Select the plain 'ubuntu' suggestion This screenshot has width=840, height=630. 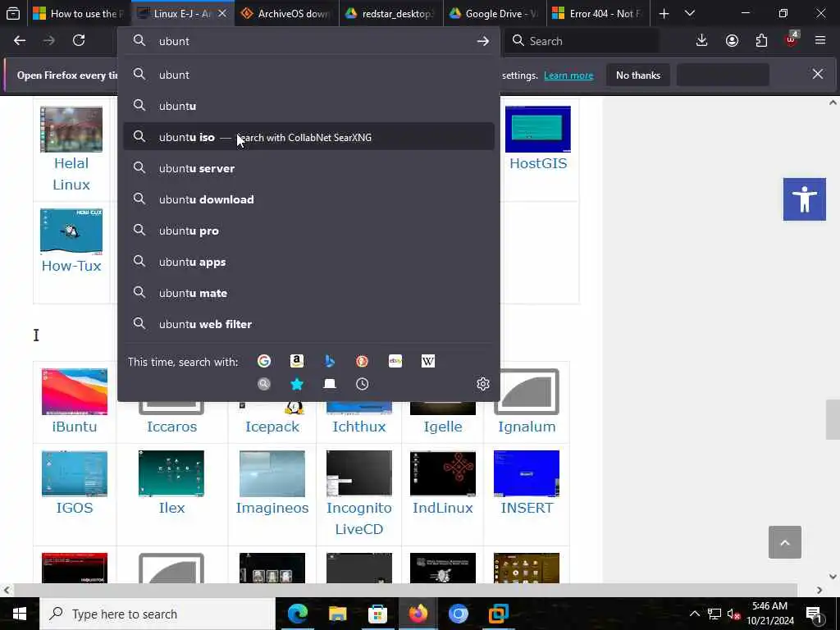pyautogui.click(x=308, y=106)
